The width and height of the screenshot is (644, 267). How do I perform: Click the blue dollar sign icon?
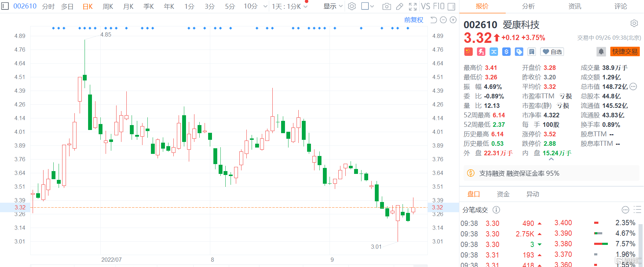506,52
